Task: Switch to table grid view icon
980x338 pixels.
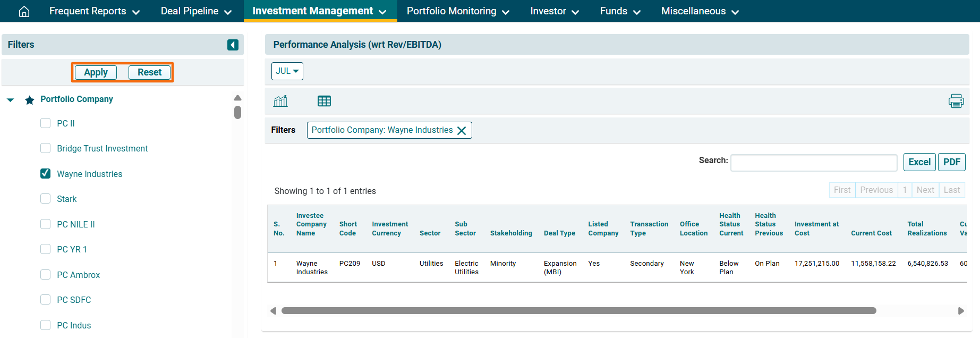Action: point(324,101)
